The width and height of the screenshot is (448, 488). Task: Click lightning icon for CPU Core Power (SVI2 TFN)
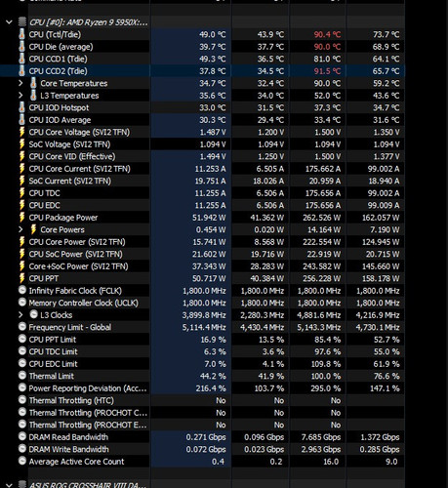[21, 242]
